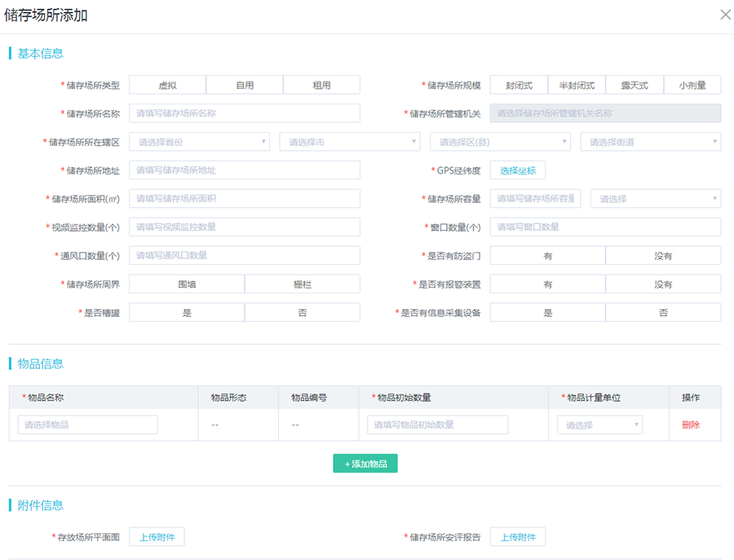Screen dimensions: 734x560
Task: Click 删除 in the item row
Action: pos(690,425)
